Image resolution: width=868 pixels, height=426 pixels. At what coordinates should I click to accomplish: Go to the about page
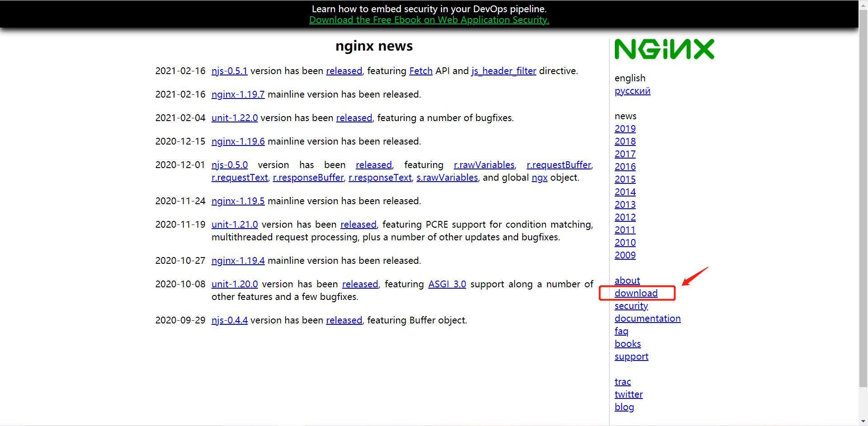(627, 281)
